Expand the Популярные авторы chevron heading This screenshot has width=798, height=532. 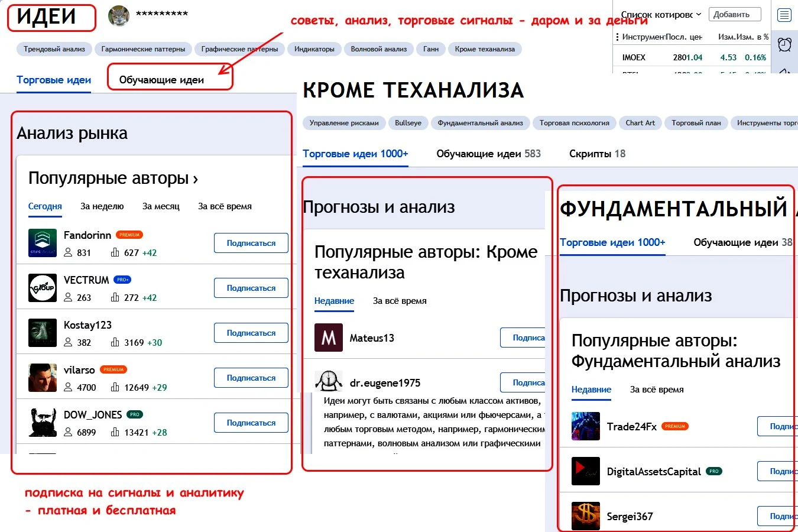113,178
